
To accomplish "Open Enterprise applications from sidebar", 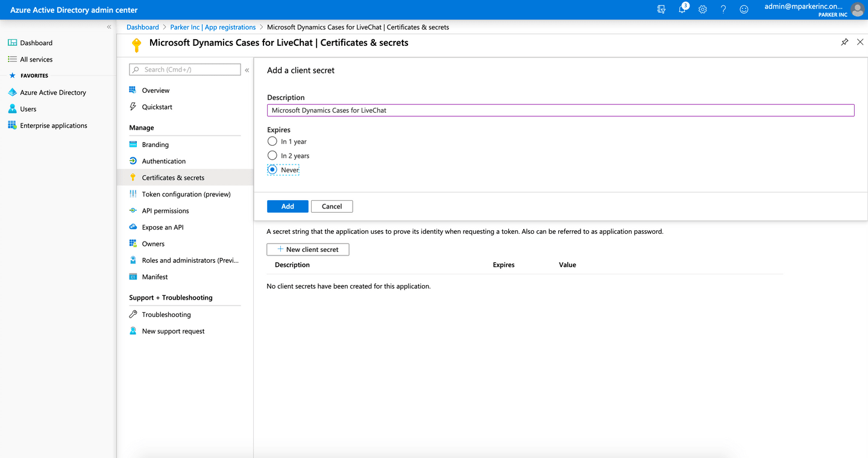I will coord(53,125).
